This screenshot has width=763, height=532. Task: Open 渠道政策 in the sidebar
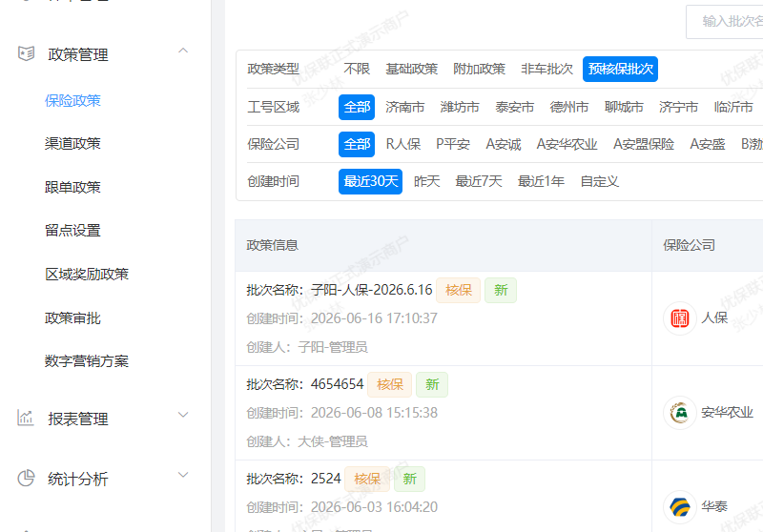72,143
